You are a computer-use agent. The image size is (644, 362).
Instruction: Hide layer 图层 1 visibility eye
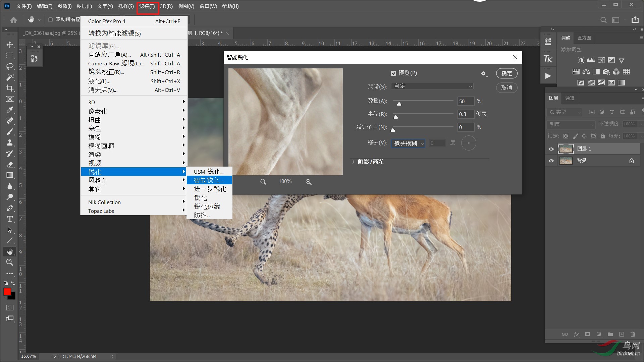[551, 149]
